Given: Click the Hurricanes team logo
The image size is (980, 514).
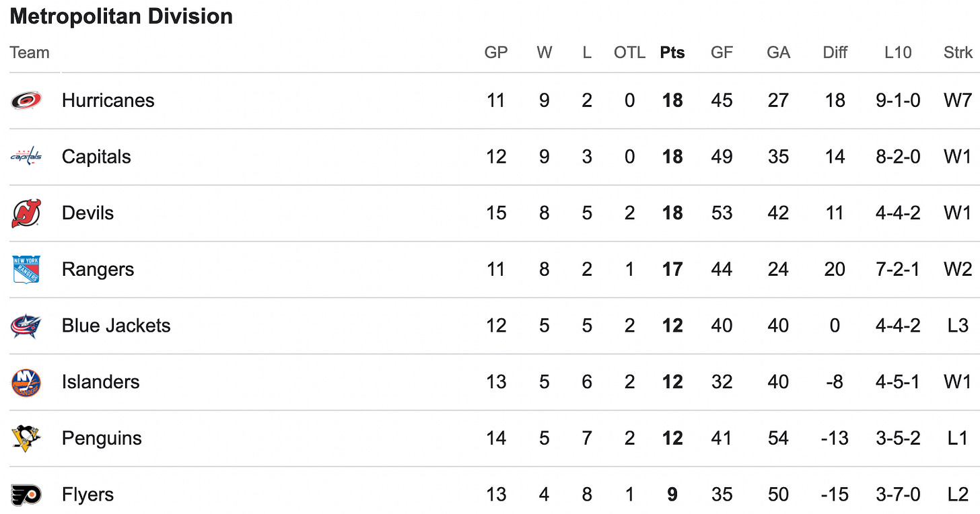Looking at the screenshot, I should 26,100.
